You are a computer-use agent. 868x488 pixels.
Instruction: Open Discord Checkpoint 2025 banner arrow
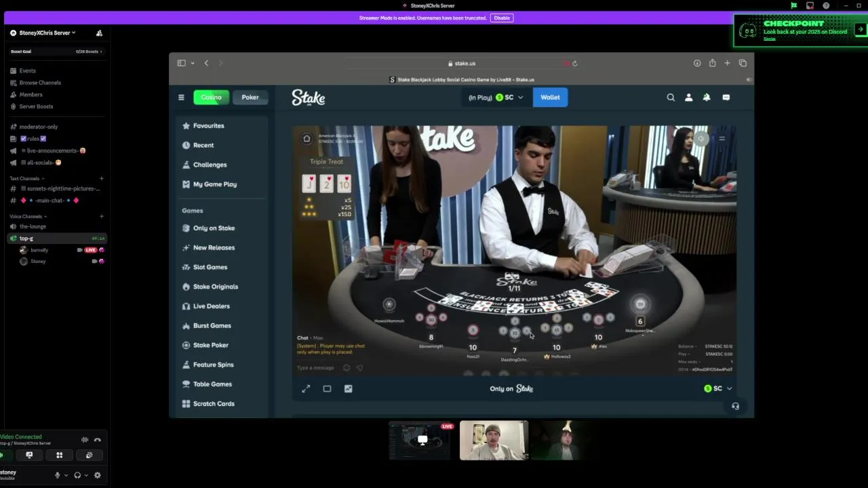(x=860, y=29)
